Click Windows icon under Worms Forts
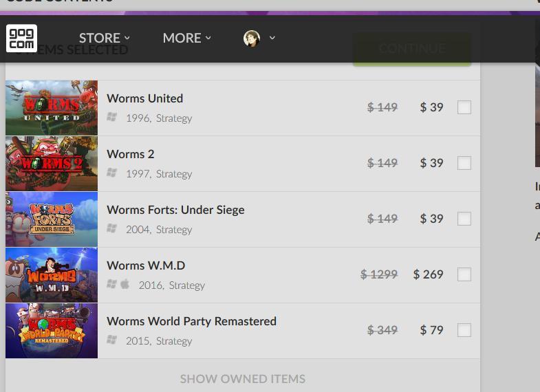The image size is (540, 392). (111, 228)
